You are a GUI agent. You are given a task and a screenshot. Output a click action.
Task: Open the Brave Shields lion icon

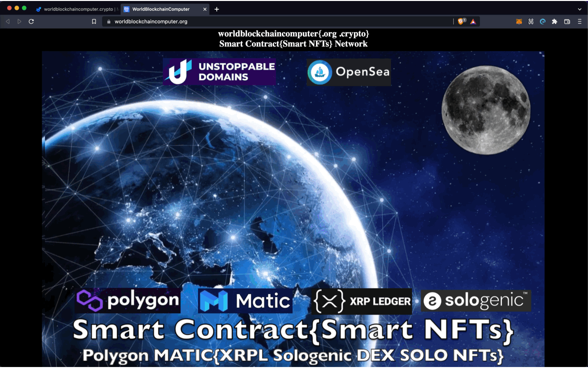461,22
